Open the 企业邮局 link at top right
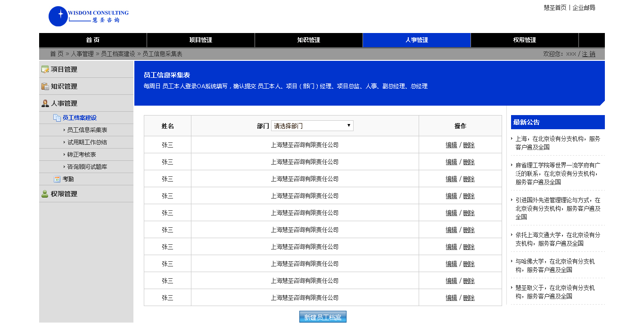 point(584,8)
